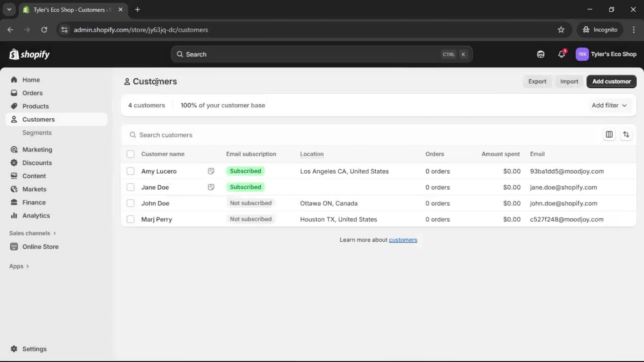Check Jane Doe's row checkbox

click(130, 187)
